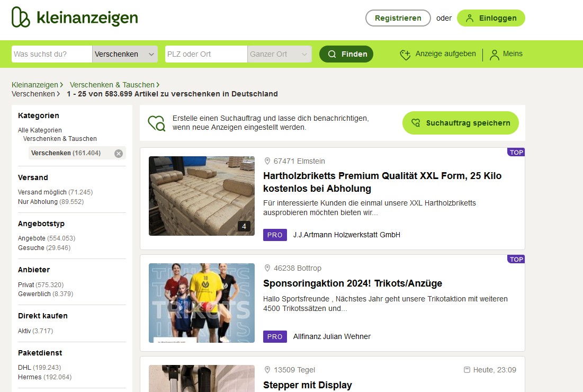Viewport: 583px width, 392px height.
Task: Click the TOP badge on Hartholzbriketts listing
Action: (516, 152)
